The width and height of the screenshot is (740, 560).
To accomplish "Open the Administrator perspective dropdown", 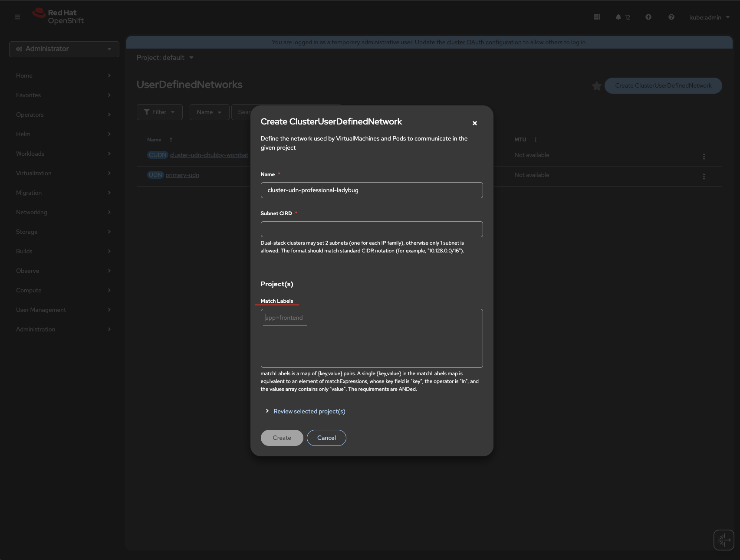I will [64, 49].
